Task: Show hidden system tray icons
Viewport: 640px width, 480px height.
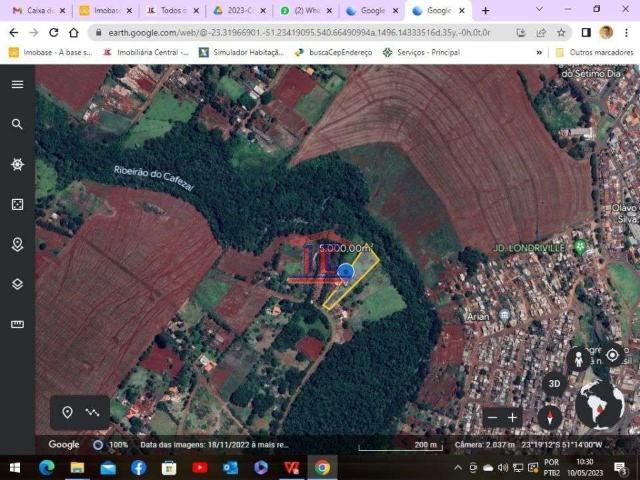Action: [458, 467]
